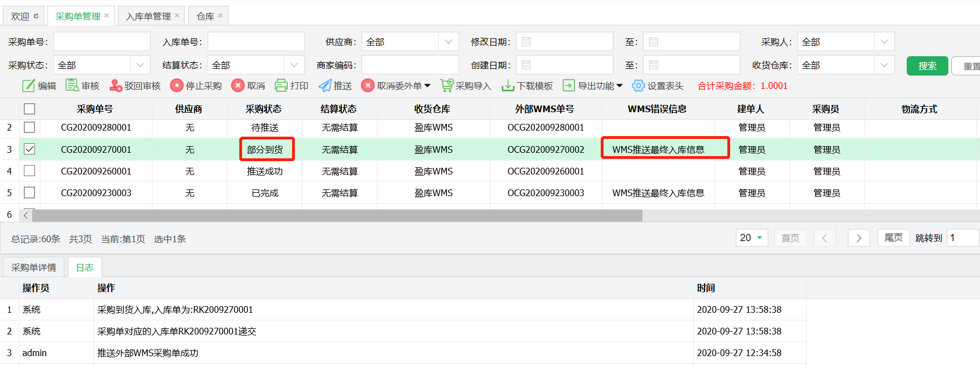Click the 首页 first page button

790,238
